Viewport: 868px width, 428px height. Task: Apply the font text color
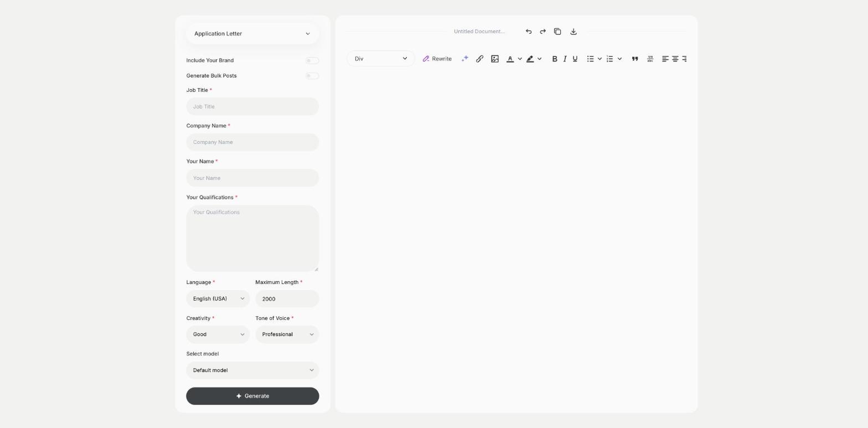(x=510, y=59)
